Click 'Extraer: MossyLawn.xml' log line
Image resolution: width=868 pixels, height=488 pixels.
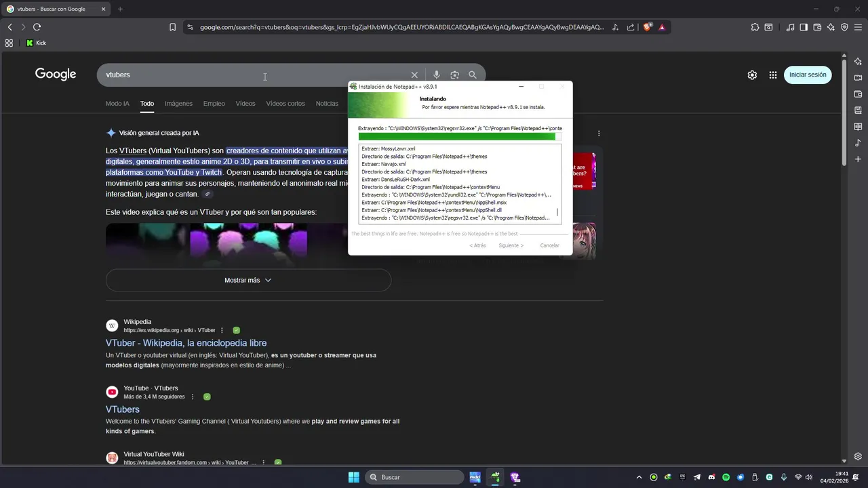(x=389, y=148)
